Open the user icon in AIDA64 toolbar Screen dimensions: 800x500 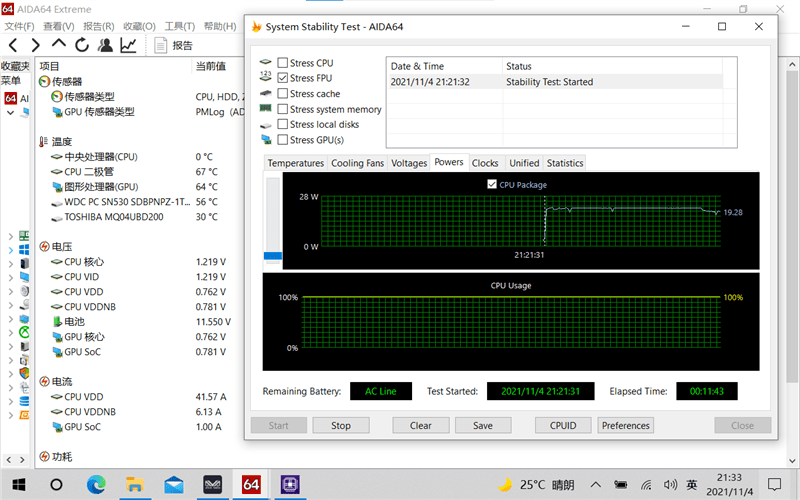[105, 45]
